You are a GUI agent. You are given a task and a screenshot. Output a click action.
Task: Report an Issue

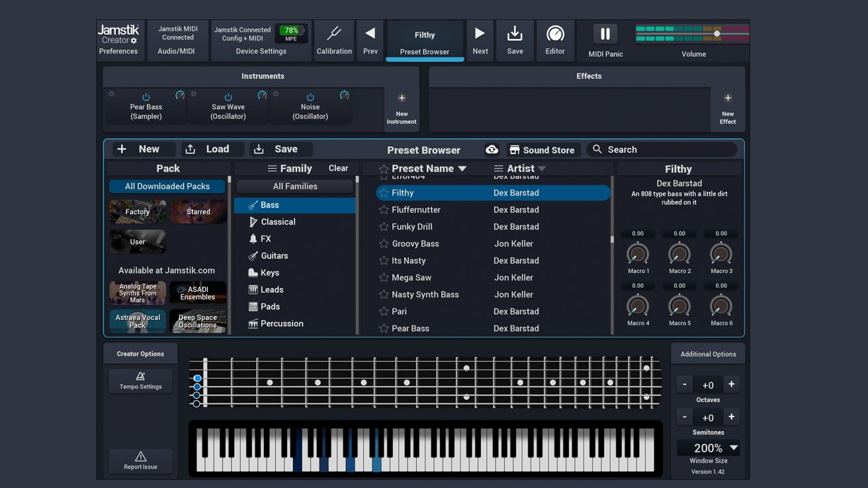tap(140, 460)
